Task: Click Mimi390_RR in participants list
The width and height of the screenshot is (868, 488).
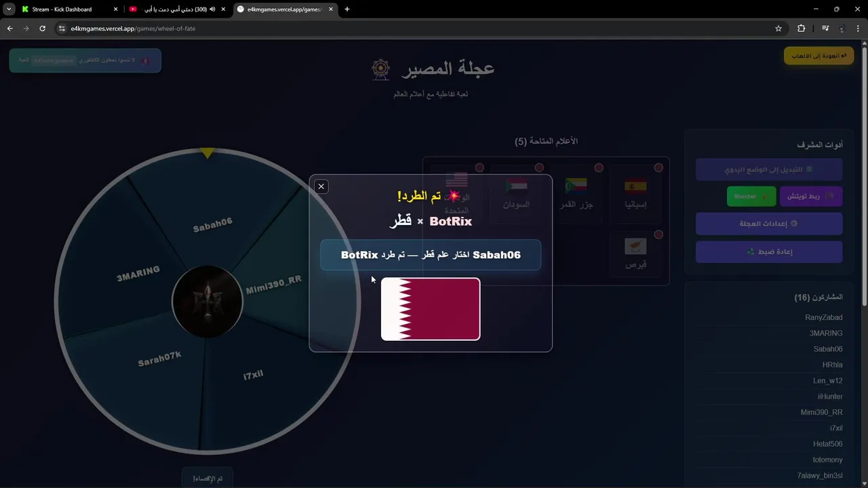Action: click(821, 412)
